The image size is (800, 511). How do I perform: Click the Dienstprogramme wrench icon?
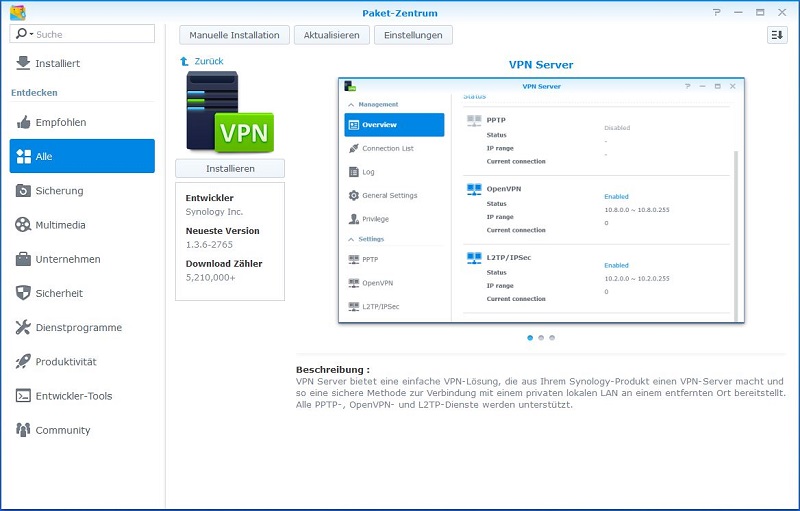click(23, 327)
